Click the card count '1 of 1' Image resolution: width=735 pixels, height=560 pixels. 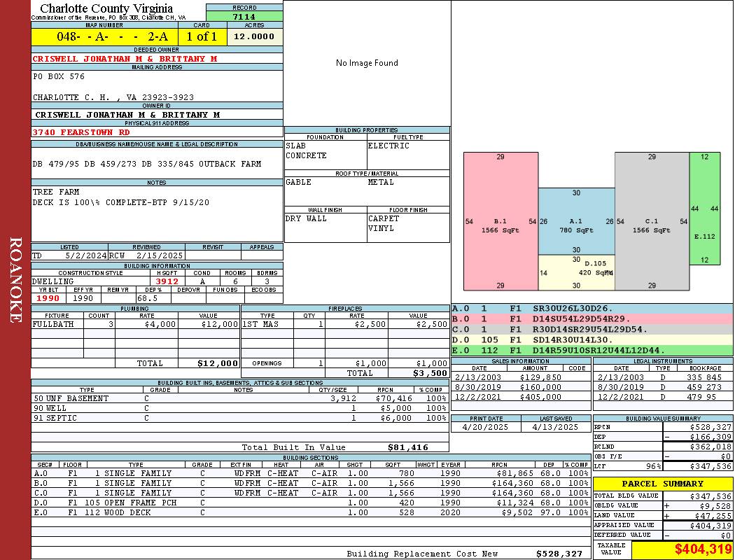click(202, 36)
